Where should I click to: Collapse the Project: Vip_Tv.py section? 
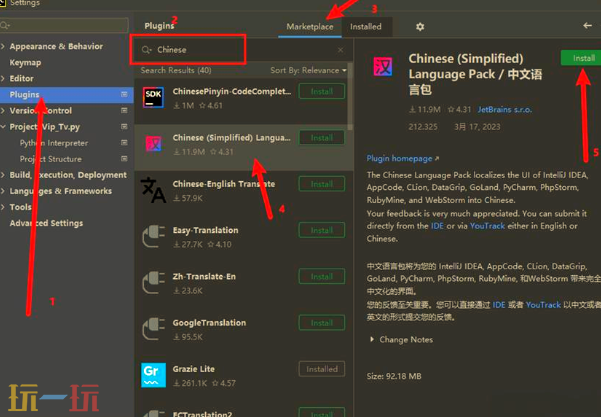(3, 127)
